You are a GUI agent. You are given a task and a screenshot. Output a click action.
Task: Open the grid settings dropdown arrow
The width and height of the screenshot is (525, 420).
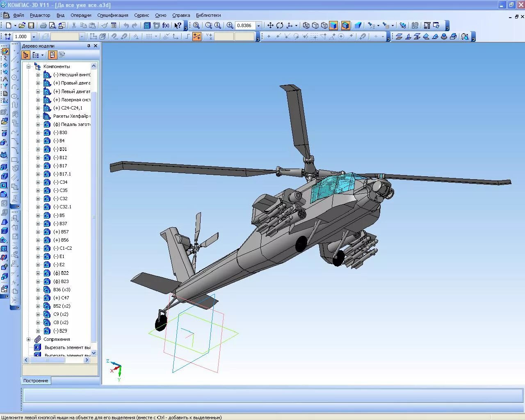tap(156, 37)
